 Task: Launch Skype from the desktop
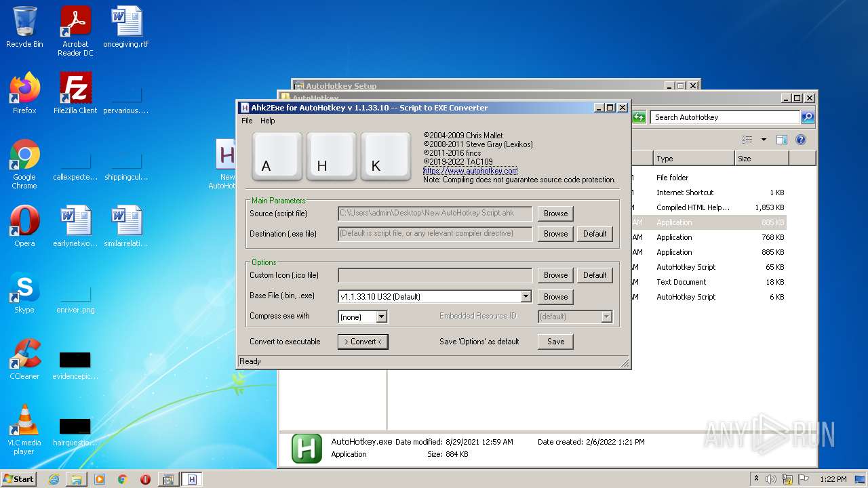pos(24,293)
